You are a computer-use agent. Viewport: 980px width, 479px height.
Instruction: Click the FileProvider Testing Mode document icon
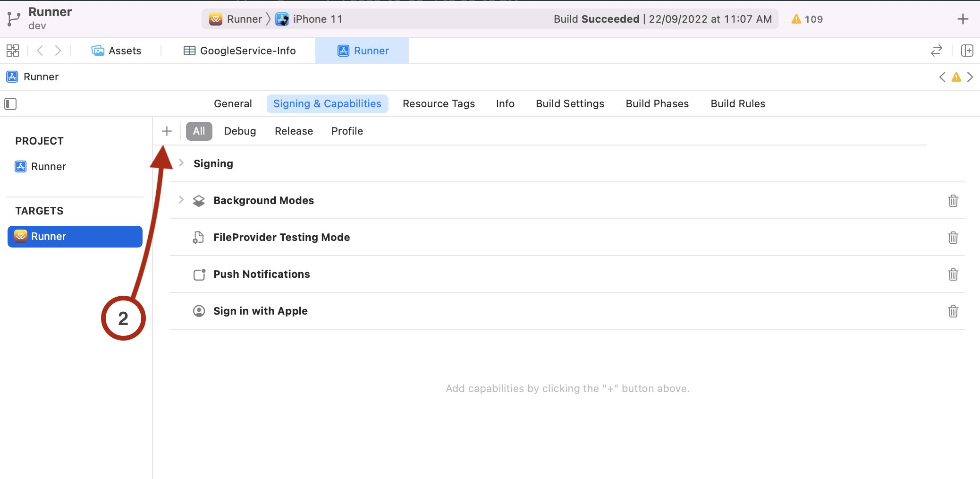point(199,238)
